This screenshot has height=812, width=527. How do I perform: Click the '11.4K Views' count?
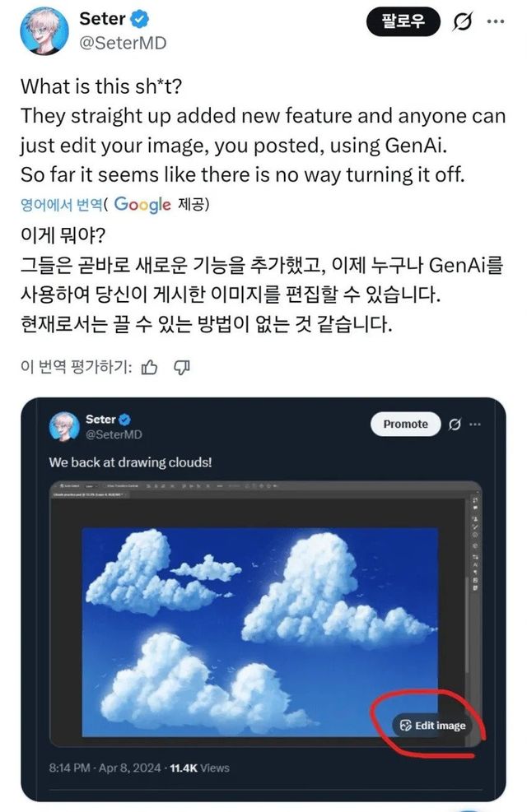point(200,768)
